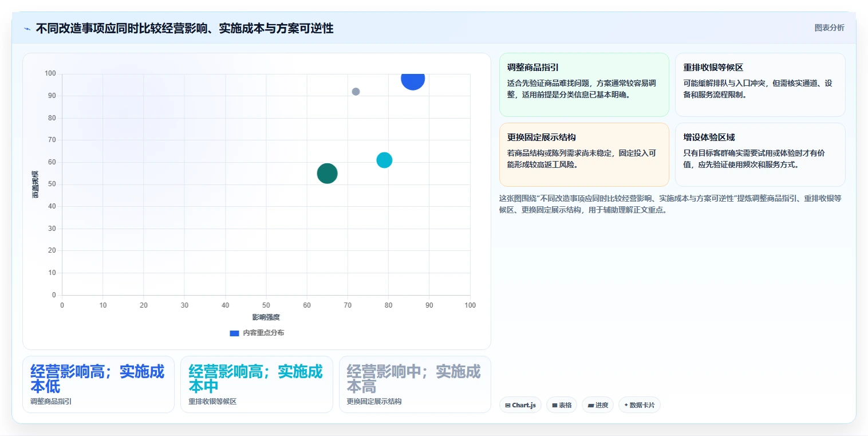This screenshot has width=868, height=436.
Task: Click 重排收银等候区 caption under cyan stat
Action: (212, 402)
